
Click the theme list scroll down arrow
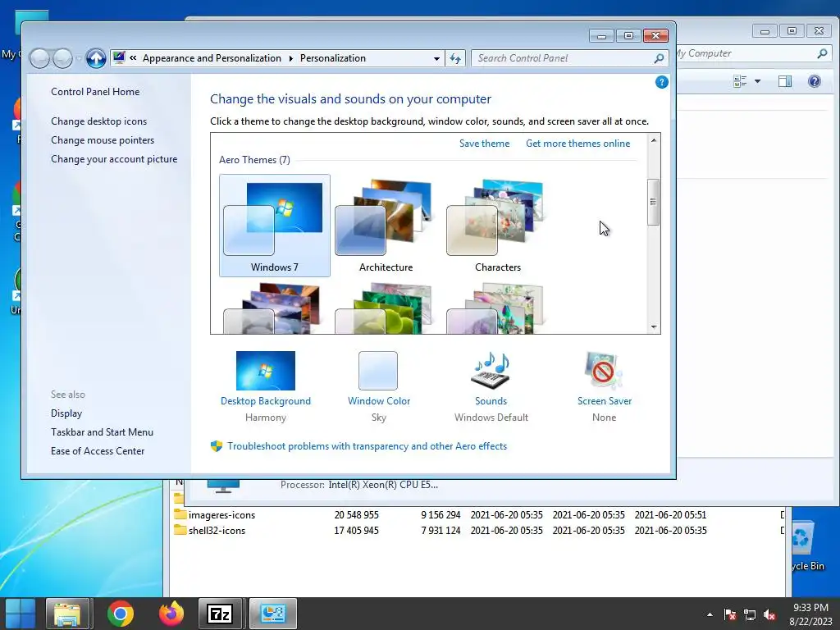tap(654, 326)
